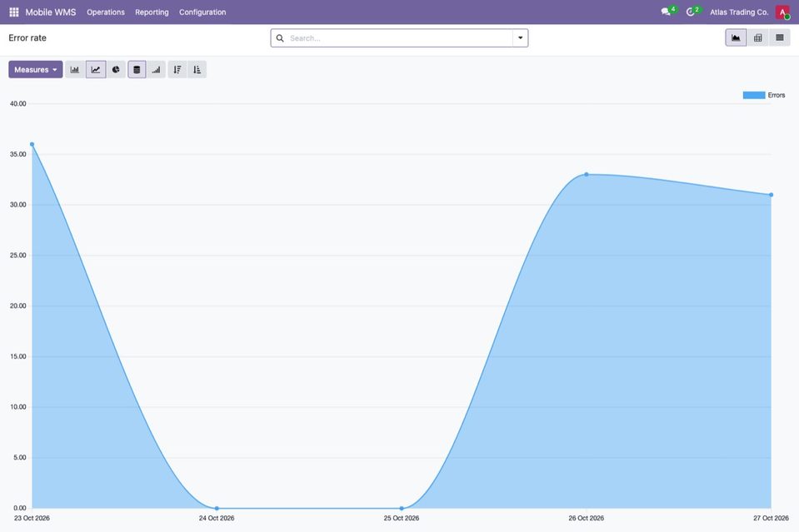The height and width of the screenshot is (532, 799).
Task: Open the Measures dropdown
Action: 36,70
